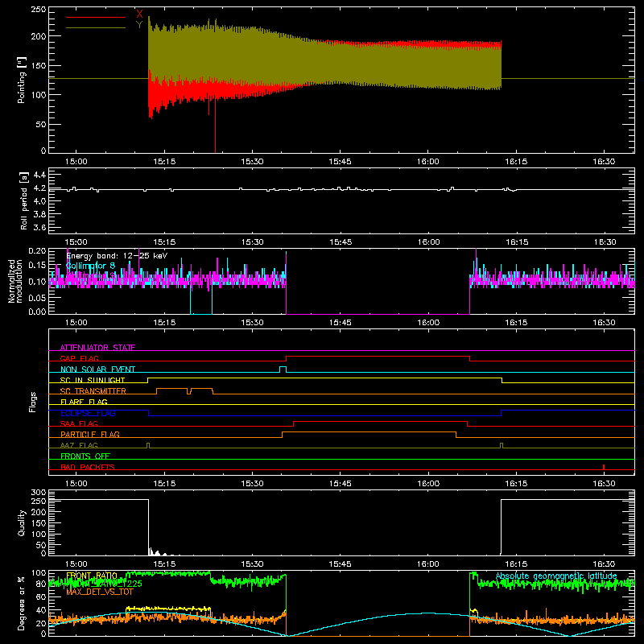Click the cyan Collimator 8 label
The height and width of the screenshot is (644, 644).
(90, 266)
